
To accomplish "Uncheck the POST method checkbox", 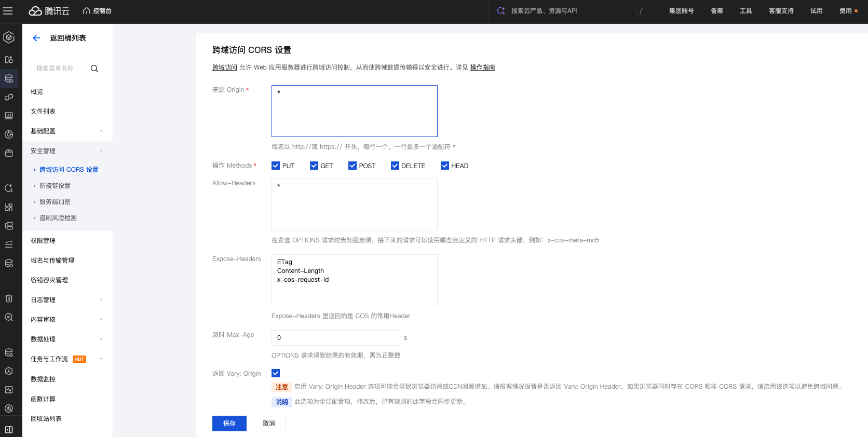I will coord(352,166).
